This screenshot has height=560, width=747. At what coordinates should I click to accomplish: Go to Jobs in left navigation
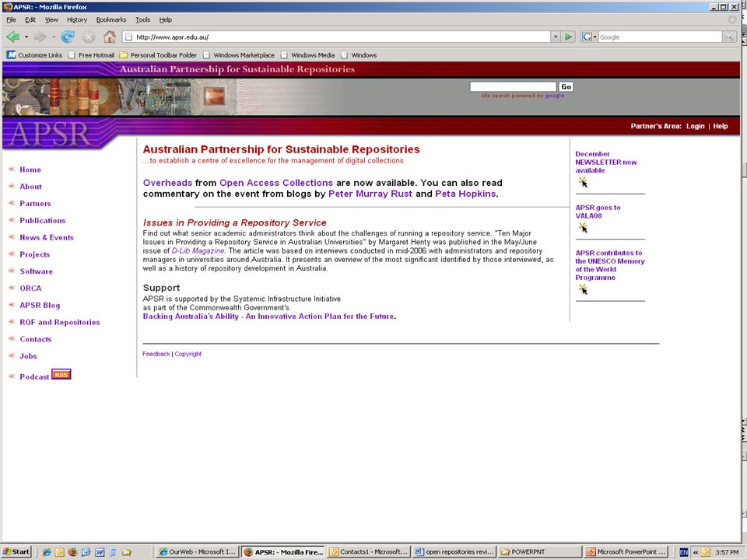point(28,356)
